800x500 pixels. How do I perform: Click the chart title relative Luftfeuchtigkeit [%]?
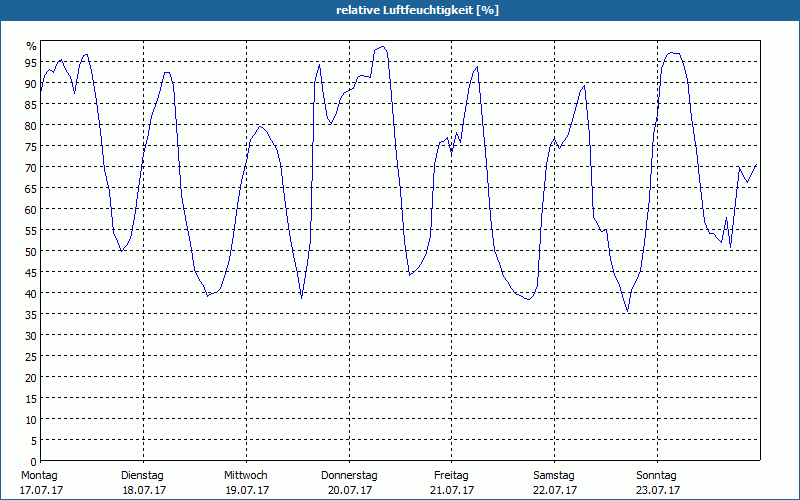point(417,10)
